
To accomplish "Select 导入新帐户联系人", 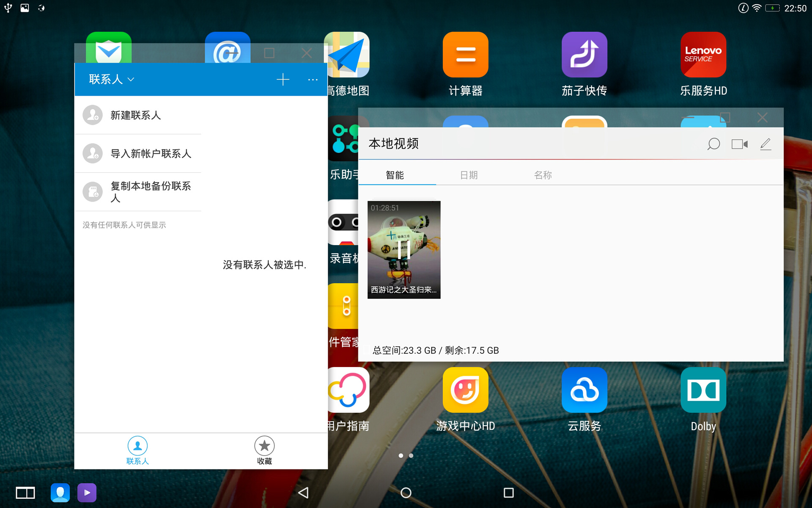I will click(x=150, y=154).
